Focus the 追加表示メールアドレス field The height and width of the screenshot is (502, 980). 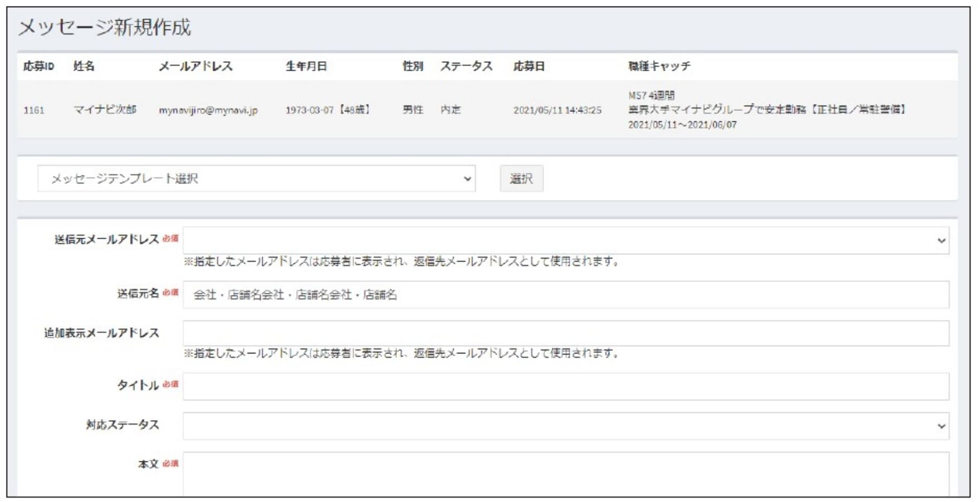coord(565,333)
